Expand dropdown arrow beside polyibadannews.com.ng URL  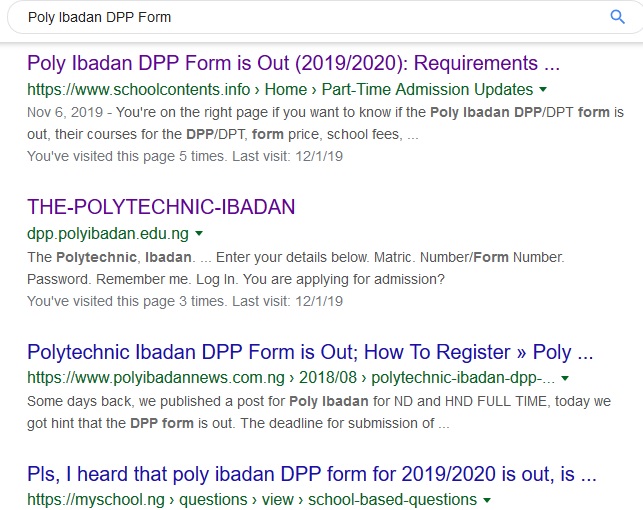pos(565,378)
